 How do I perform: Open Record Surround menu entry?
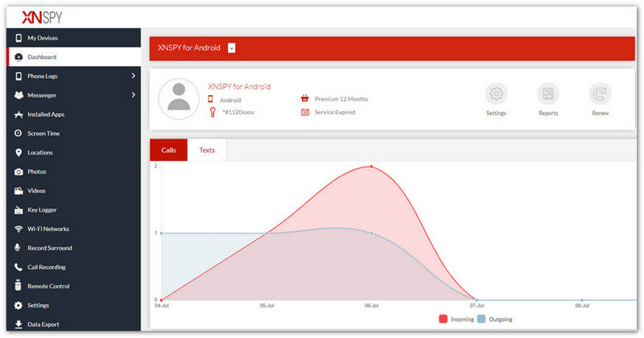tap(73, 248)
